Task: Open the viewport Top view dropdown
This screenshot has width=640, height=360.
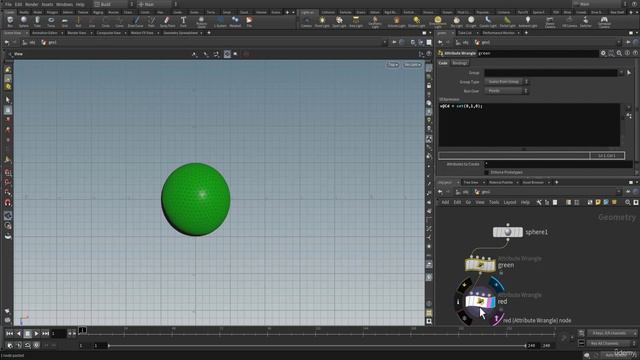Action: 393,65
